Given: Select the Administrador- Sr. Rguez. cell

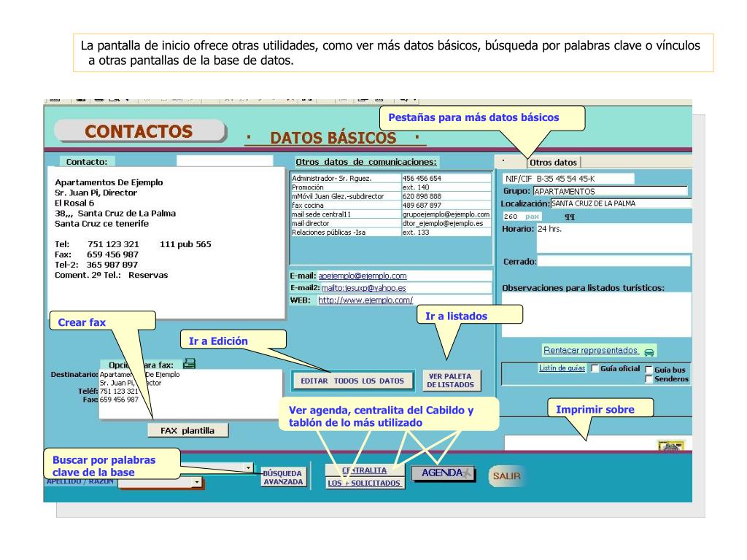Looking at the screenshot, I should 346,179.
